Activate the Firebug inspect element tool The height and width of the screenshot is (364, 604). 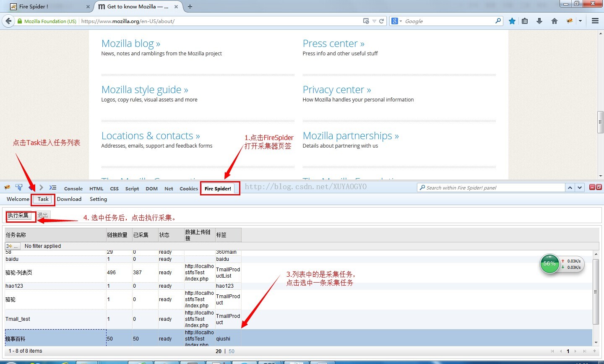pyautogui.click(x=19, y=187)
